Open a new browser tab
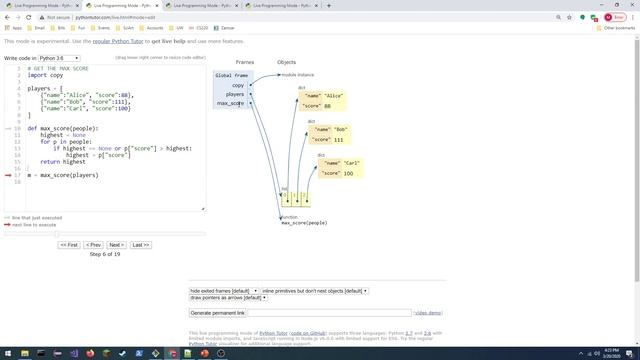This screenshot has width=640, height=360. point(329,6)
